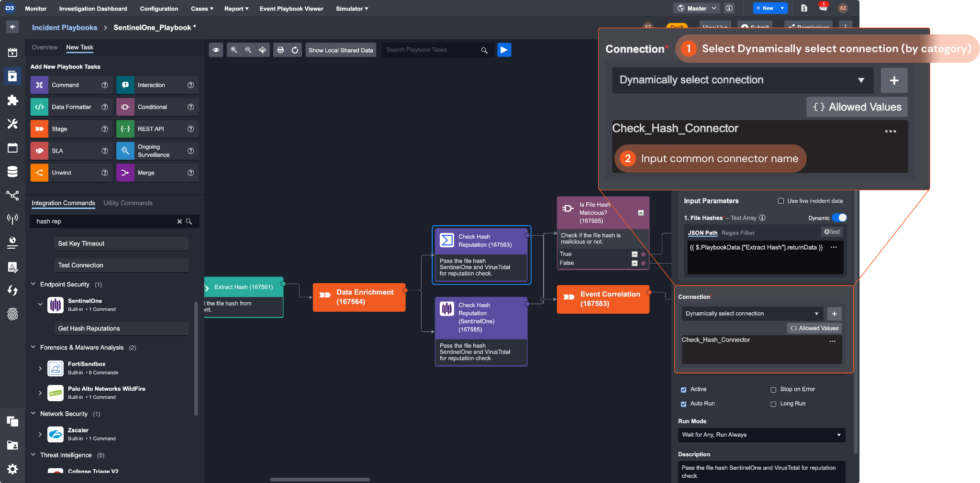The height and width of the screenshot is (483, 980).
Task: Switch to the Overview tab
Action: pyautogui.click(x=45, y=47)
